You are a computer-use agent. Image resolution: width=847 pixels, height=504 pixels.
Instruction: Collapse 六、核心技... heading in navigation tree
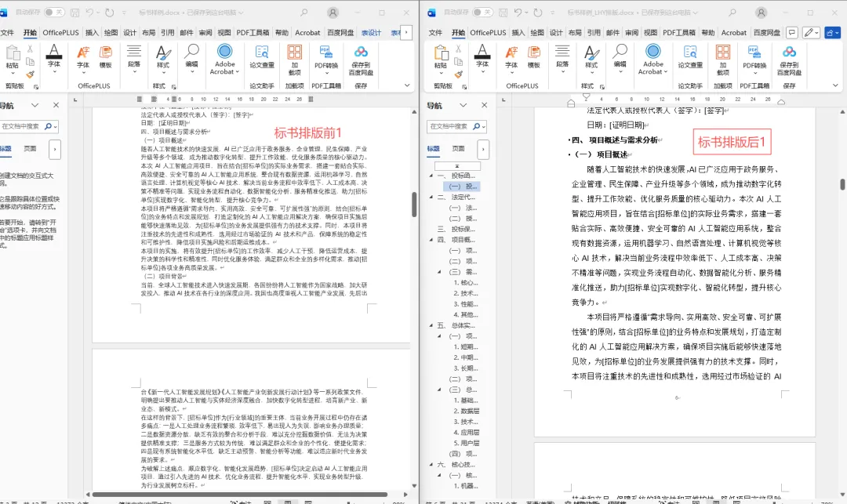(431, 465)
